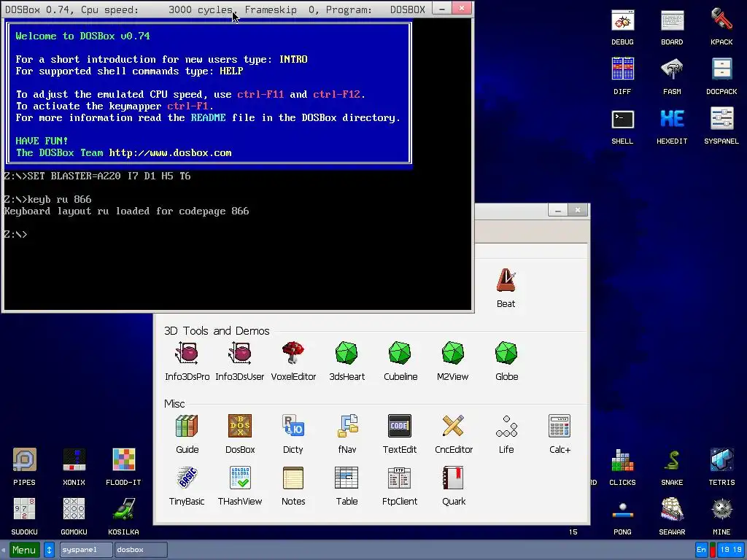Open DOCPACK desktop icon
Screen dimensions: 747x560
pos(721,76)
